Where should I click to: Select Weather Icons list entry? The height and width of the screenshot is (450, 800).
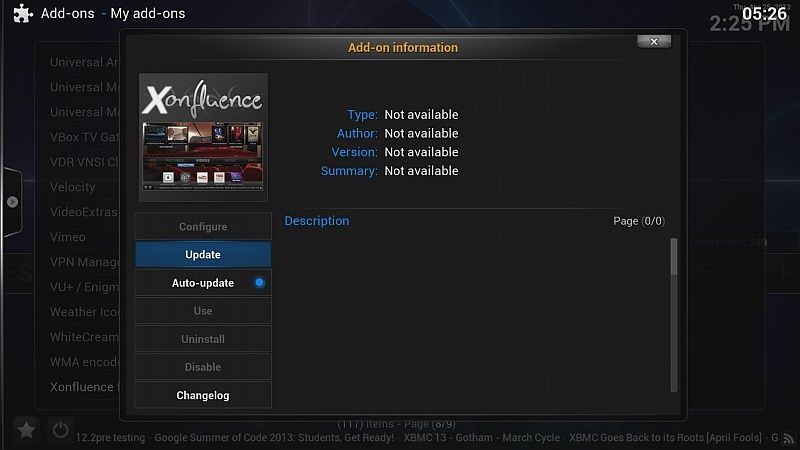pos(84,312)
